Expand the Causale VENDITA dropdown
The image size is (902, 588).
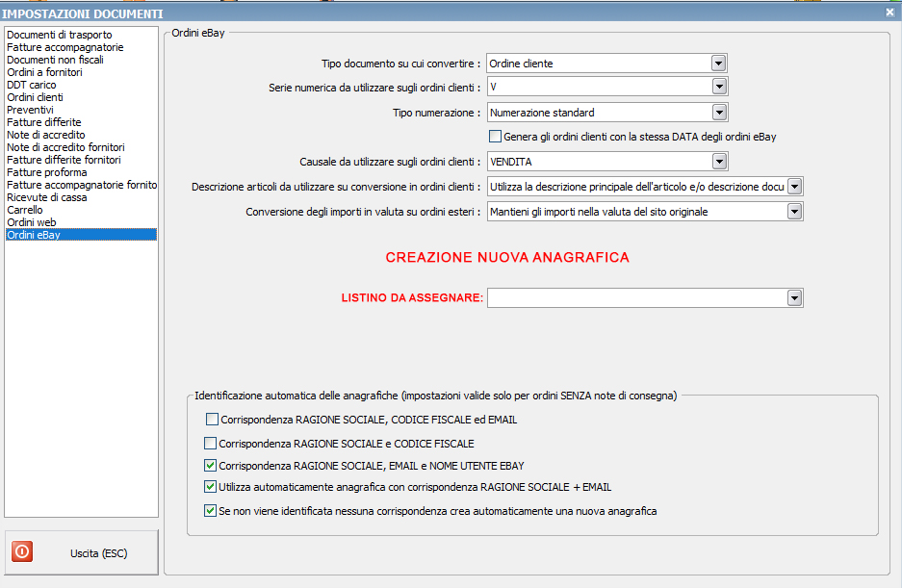coord(720,162)
